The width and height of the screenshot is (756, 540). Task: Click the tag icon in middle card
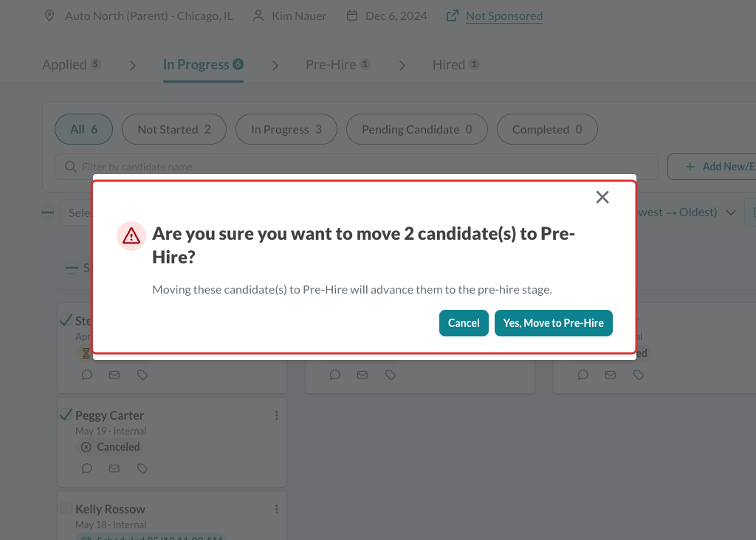pyautogui.click(x=391, y=375)
